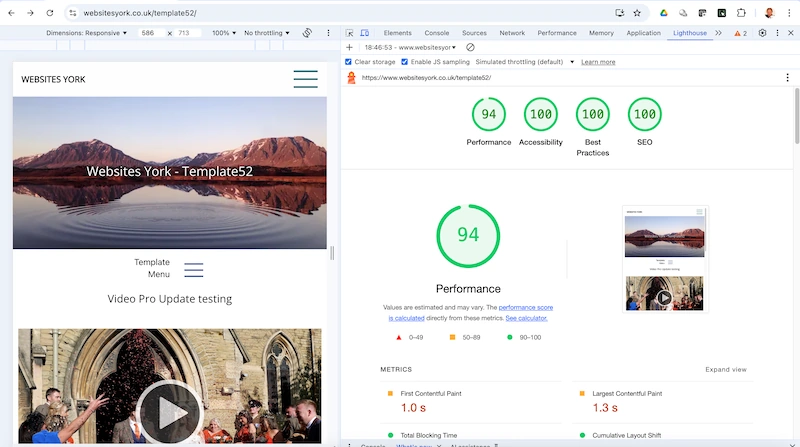This screenshot has width=800, height=447.
Task: Show more DevTools tabs chevron
Action: pos(718,33)
